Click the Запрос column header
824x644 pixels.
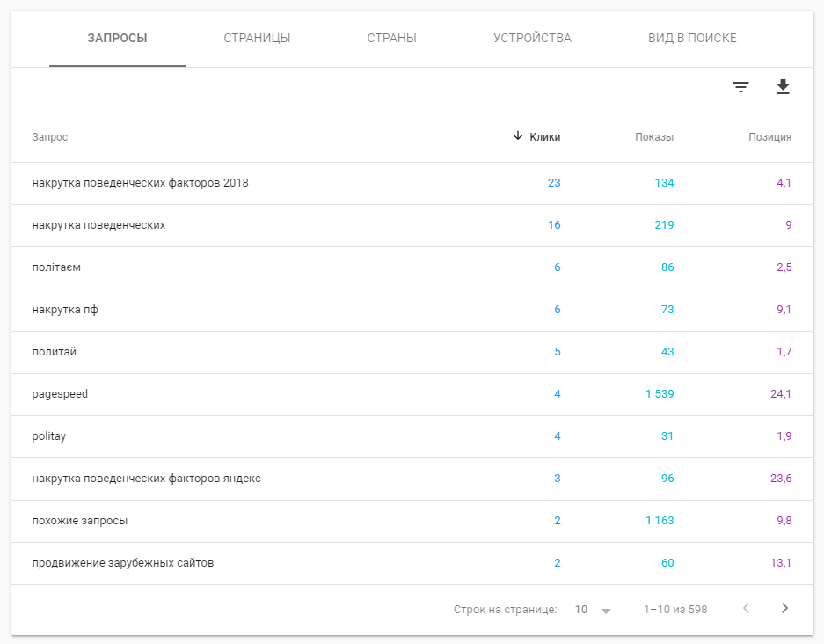pyautogui.click(x=50, y=137)
